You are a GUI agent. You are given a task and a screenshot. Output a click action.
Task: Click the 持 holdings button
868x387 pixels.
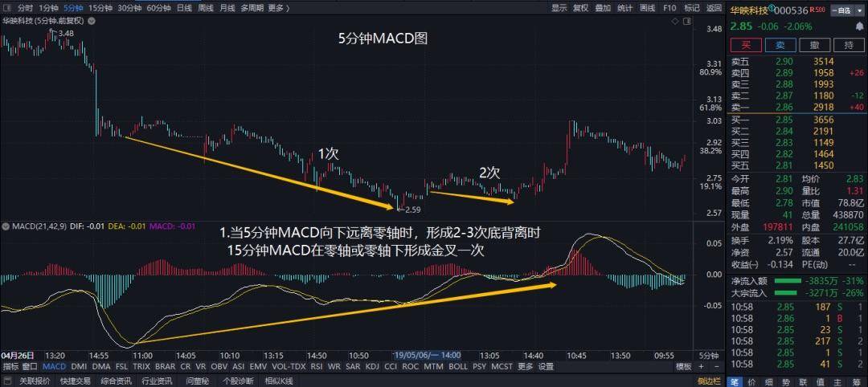(x=848, y=45)
